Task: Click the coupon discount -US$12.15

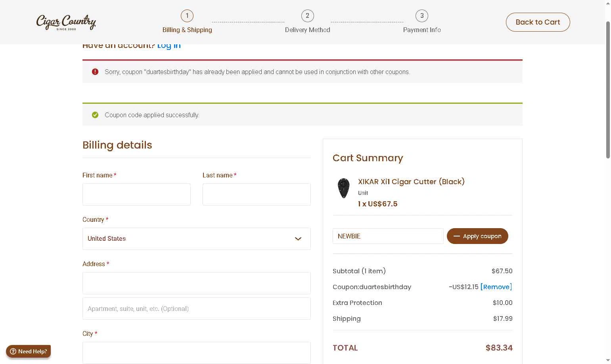Action: 464,287
